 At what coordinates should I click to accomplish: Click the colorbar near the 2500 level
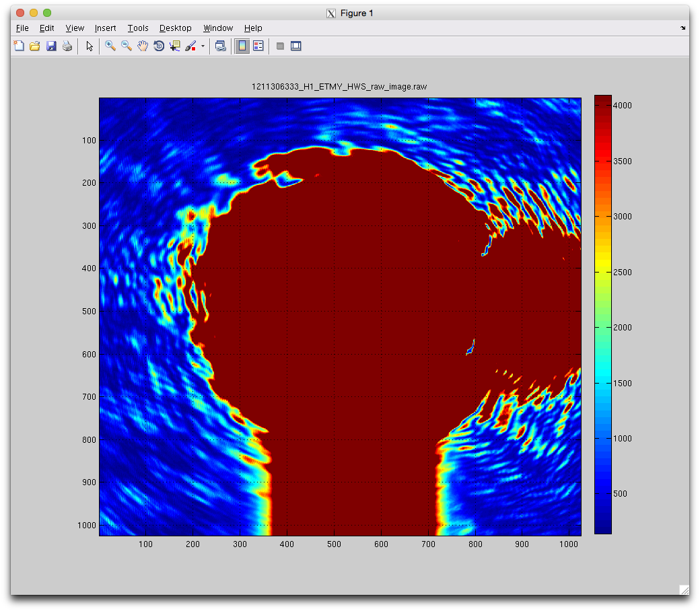click(602, 272)
